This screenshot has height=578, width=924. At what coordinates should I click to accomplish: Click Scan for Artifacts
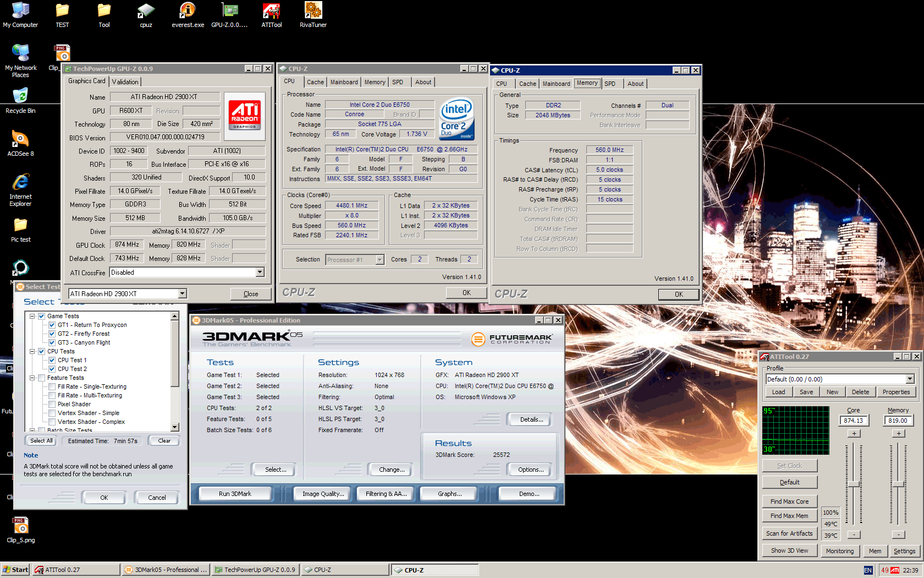[789, 533]
